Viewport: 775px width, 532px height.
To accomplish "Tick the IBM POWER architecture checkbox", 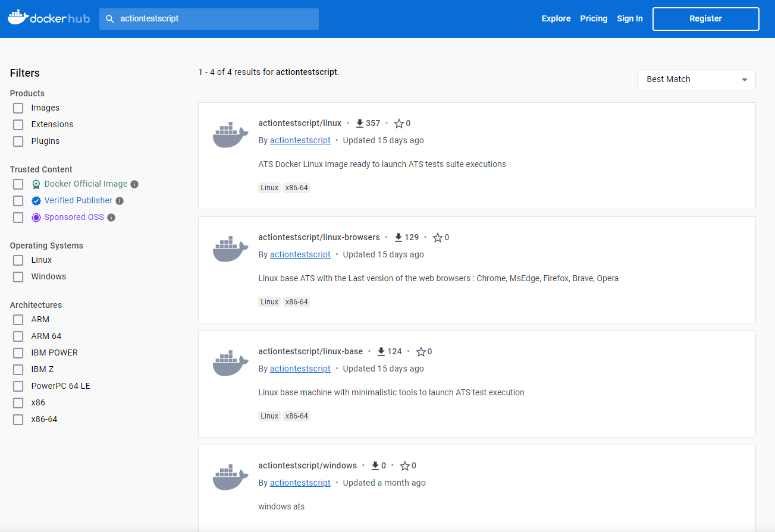I will tap(18, 353).
